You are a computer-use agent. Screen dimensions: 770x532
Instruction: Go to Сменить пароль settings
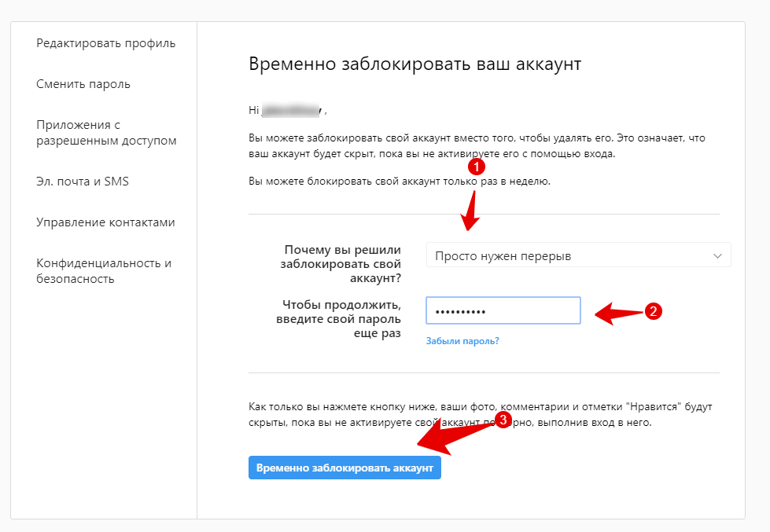coord(83,84)
